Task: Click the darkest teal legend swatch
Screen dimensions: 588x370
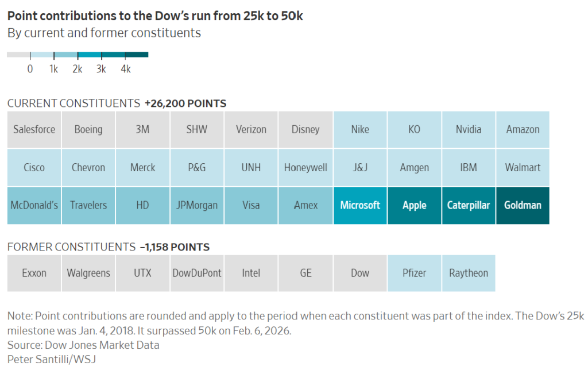Action: point(137,55)
